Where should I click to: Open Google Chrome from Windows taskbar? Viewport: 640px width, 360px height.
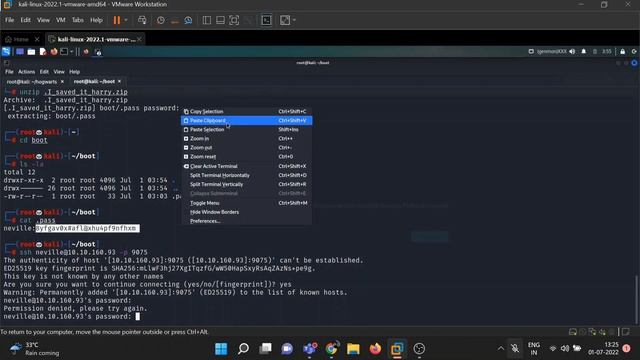pos(331,349)
